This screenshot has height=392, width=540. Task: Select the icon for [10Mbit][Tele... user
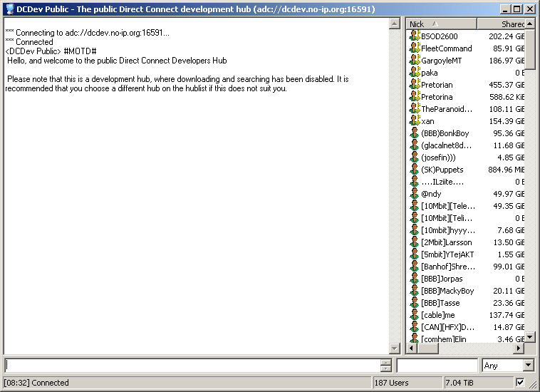415,206
